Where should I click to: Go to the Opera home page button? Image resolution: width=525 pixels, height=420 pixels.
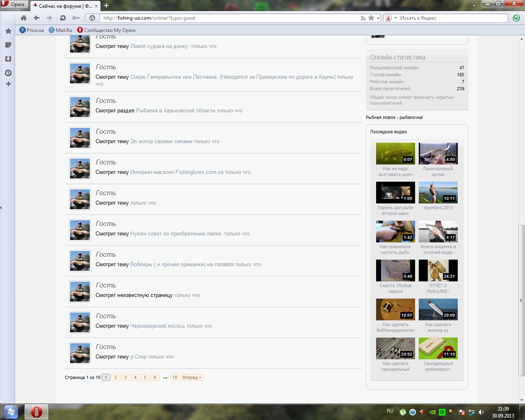(x=23, y=18)
